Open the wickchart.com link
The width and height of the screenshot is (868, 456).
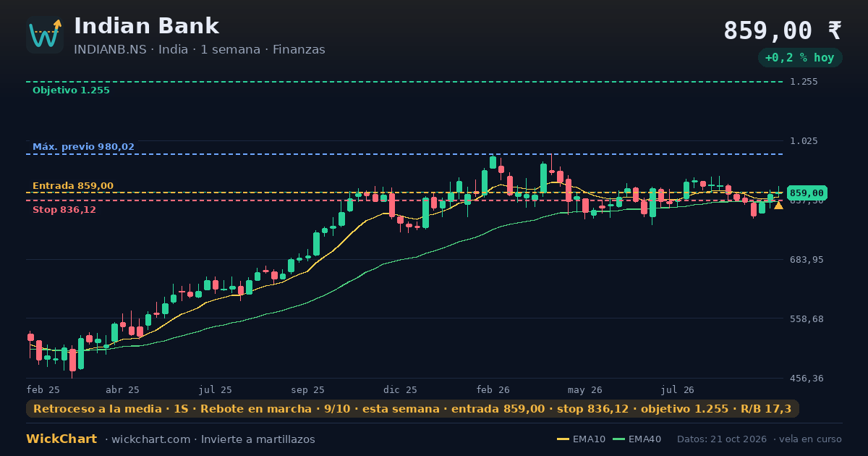coord(151,439)
